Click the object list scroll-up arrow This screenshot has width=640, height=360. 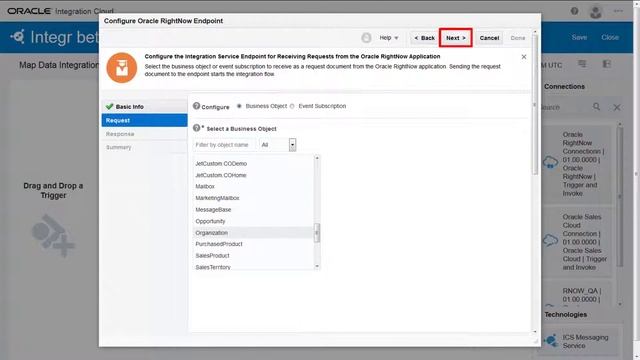(317, 158)
